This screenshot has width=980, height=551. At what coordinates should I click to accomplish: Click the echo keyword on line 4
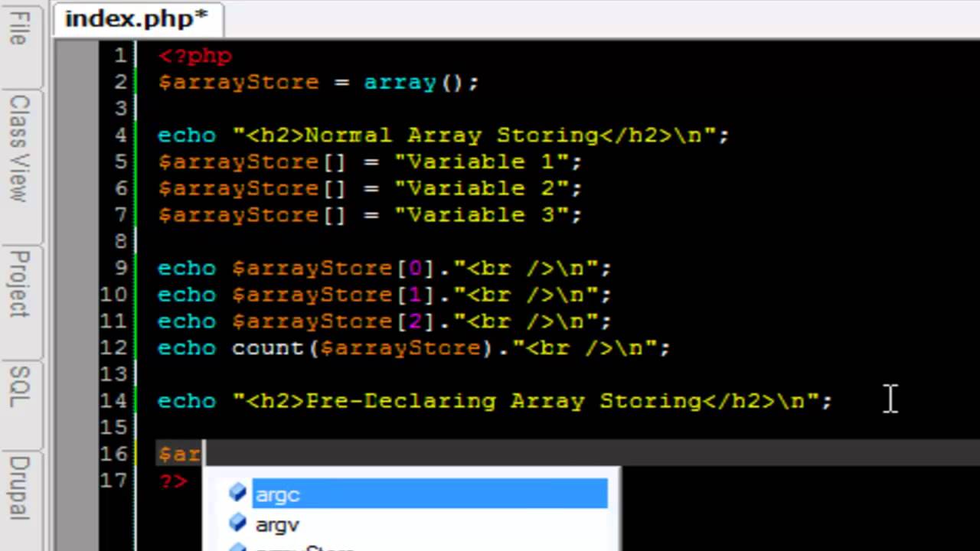[x=187, y=135]
